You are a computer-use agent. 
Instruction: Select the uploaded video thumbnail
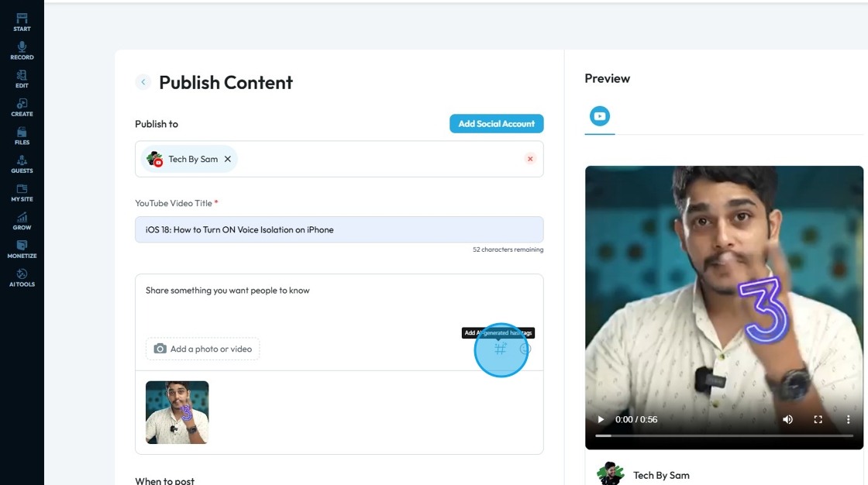pos(177,412)
